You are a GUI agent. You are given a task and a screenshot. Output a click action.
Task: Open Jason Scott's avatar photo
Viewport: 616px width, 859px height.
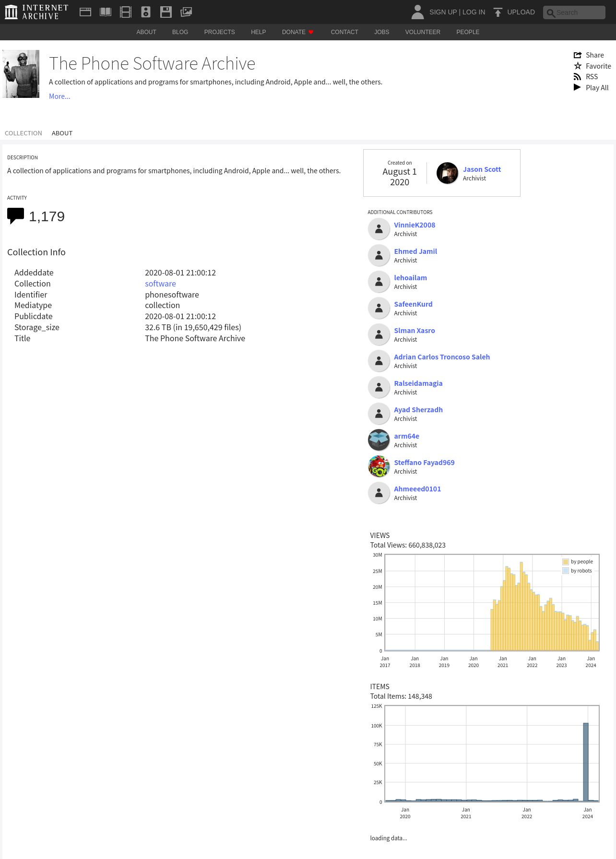click(x=447, y=173)
